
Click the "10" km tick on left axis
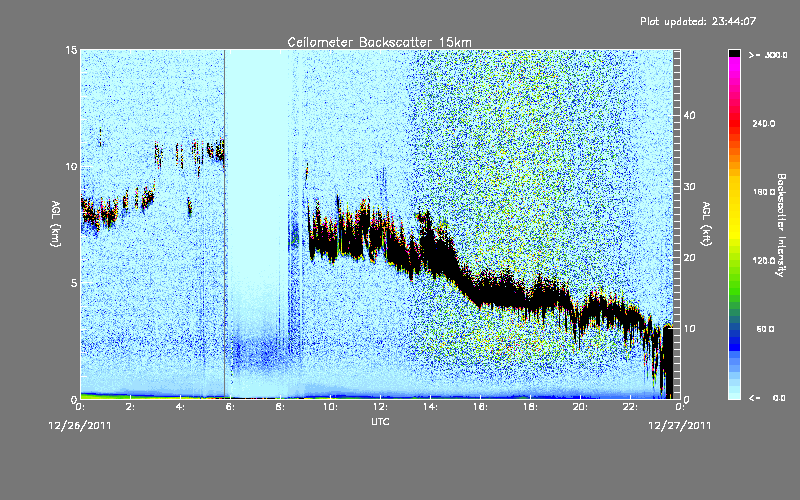click(x=71, y=167)
